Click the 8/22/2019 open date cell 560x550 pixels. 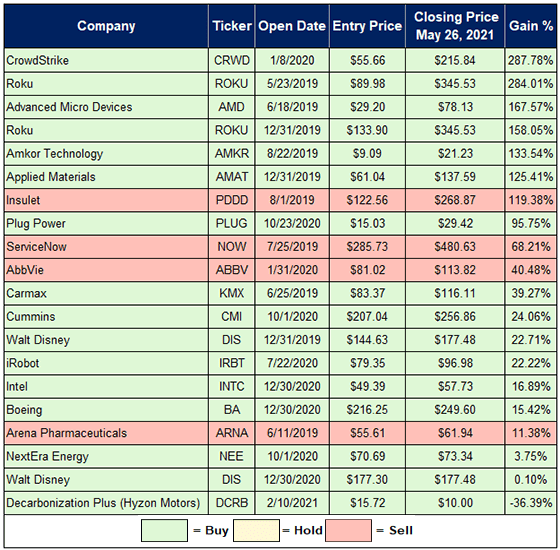(x=292, y=154)
